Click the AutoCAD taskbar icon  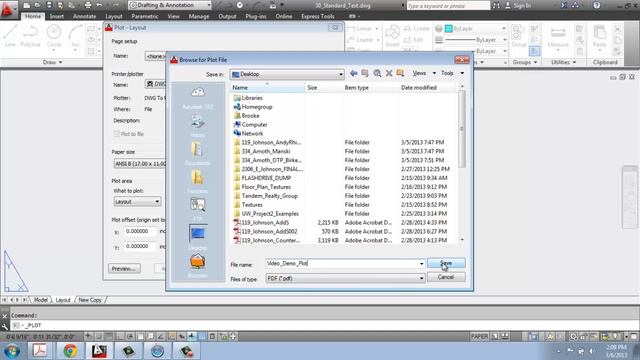99,351
